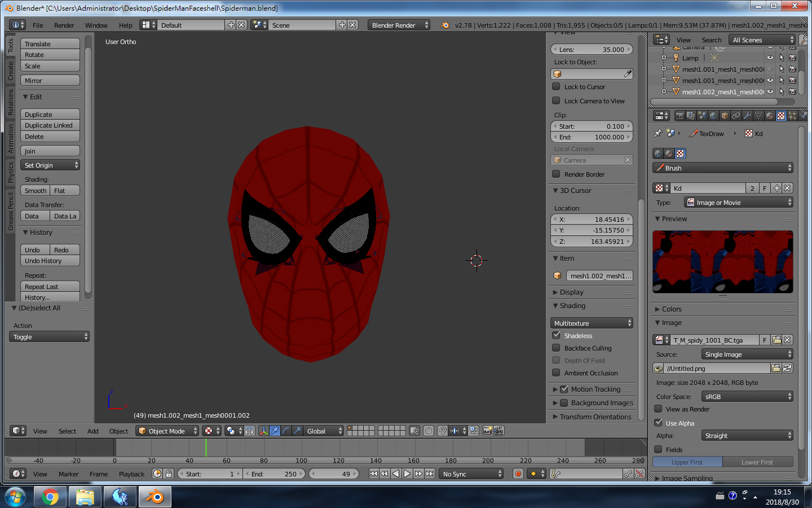Enable View as Render checkbox
812x508 pixels.
(x=658, y=409)
